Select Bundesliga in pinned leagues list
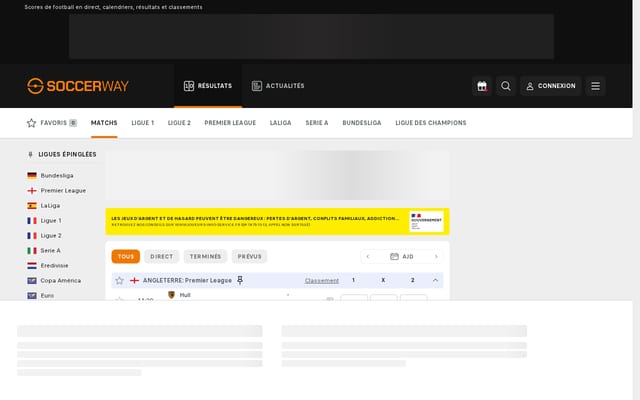640x400 pixels. [57, 176]
